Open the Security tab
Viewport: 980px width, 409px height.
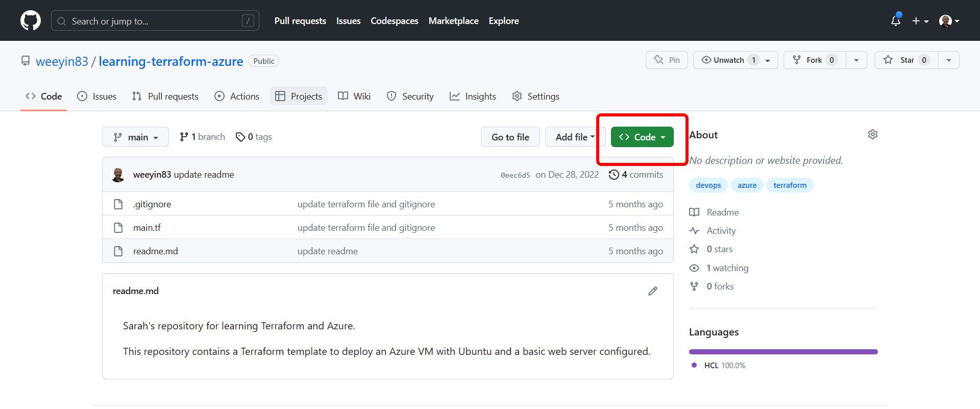[410, 97]
